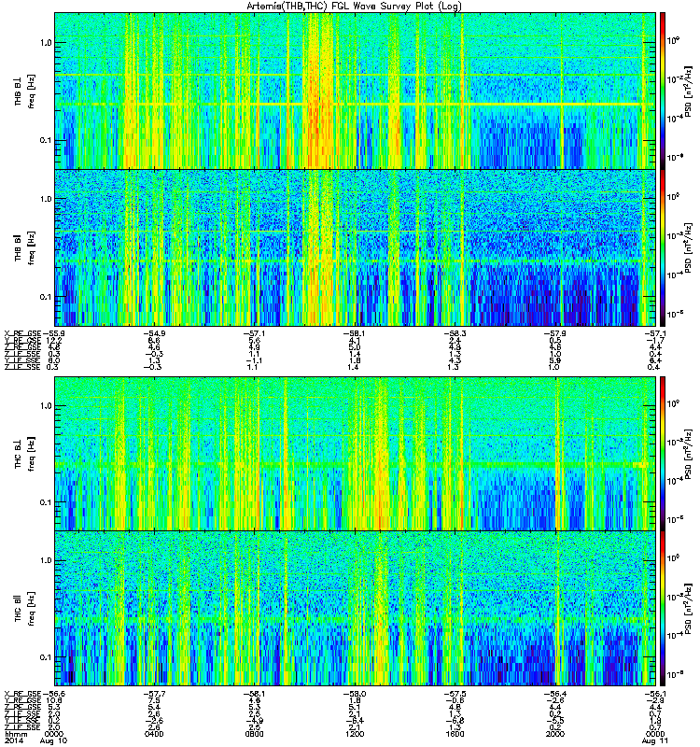Click the THB X_RE_GSE value '-54.9'

(154, 333)
